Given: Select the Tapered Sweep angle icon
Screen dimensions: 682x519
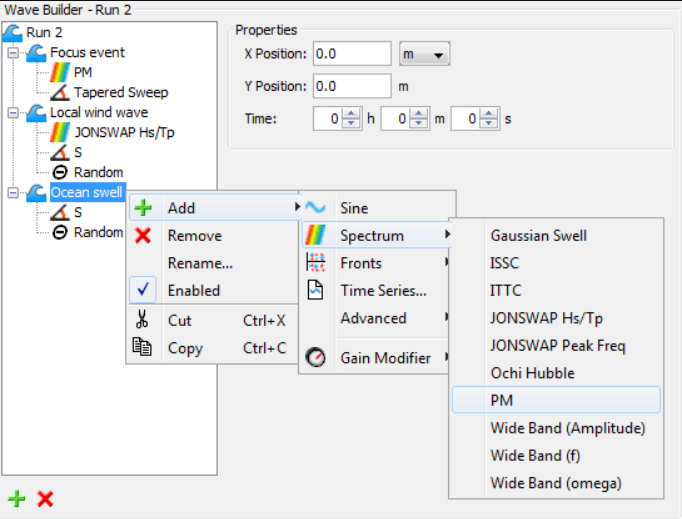Looking at the screenshot, I should tap(60, 92).
